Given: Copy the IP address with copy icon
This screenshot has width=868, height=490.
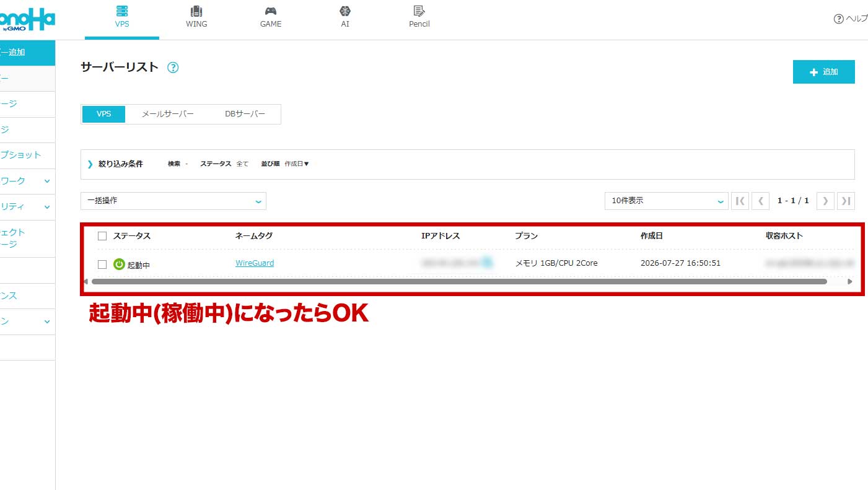Looking at the screenshot, I should (488, 263).
